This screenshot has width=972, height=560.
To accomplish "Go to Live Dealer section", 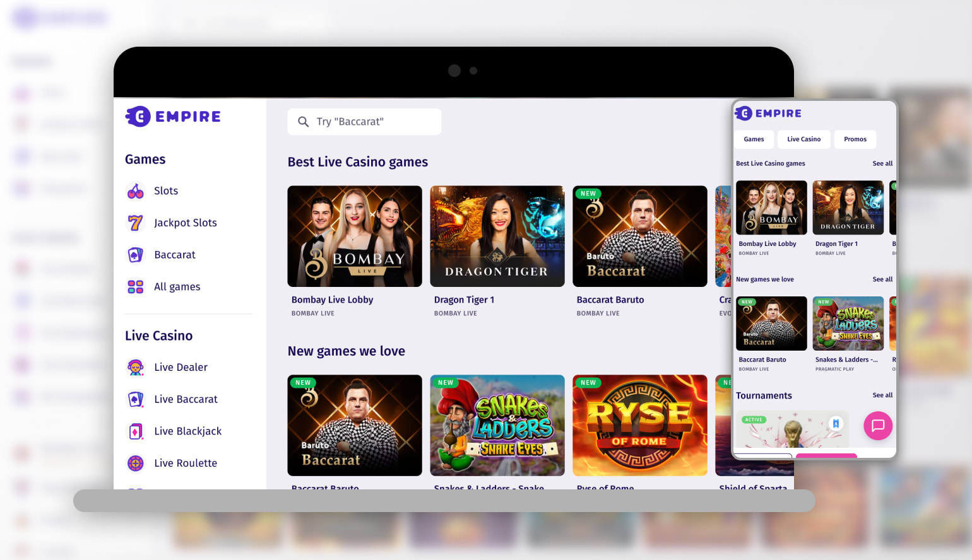I will pyautogui.click(x=181, y=367).
